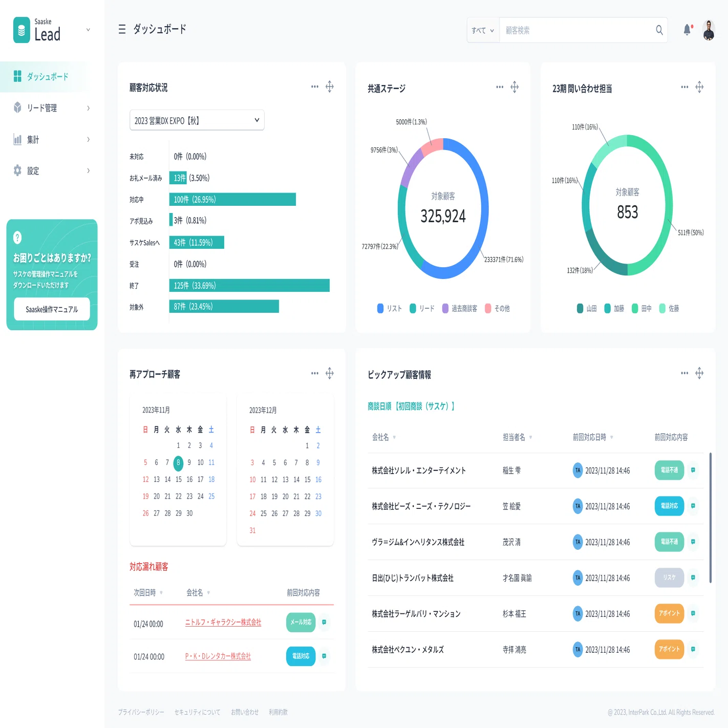Open more options for 共通ステージ panel

pyautogui.click(x=500, y=87)
